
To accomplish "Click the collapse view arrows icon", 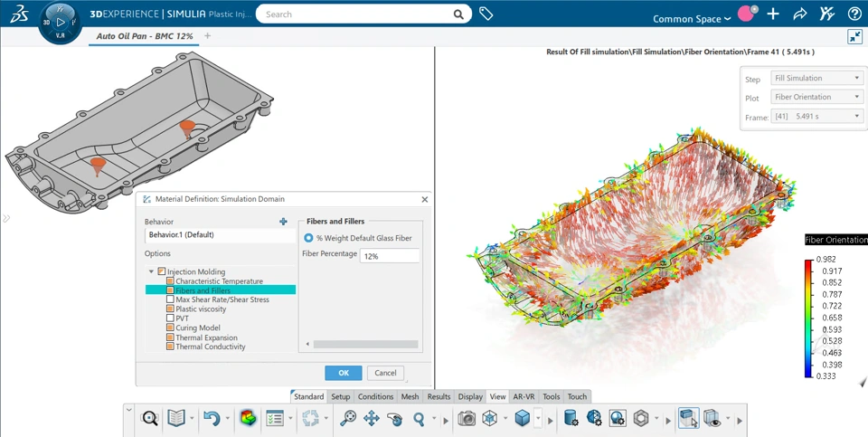I will (x=854, y=36).
